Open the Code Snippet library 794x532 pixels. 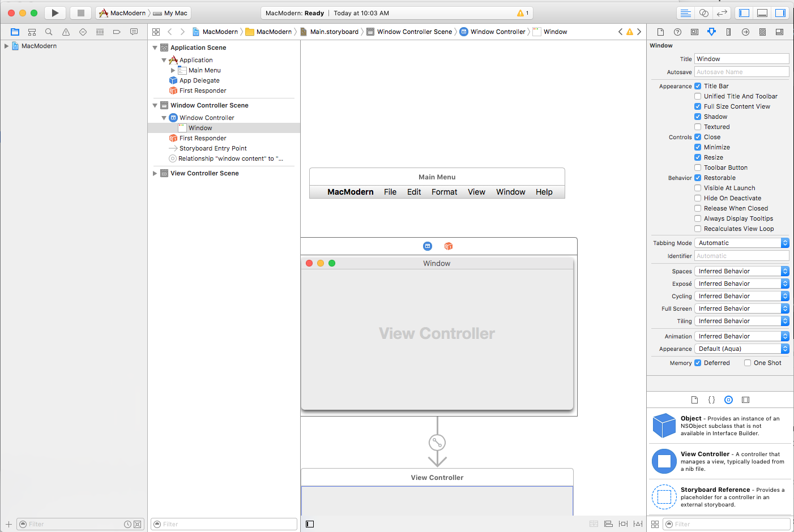(x=711, y=400)
